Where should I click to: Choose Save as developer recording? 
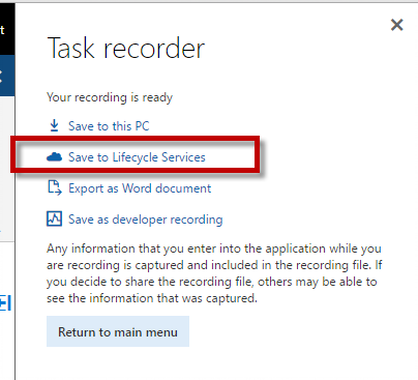coord(145,219)
